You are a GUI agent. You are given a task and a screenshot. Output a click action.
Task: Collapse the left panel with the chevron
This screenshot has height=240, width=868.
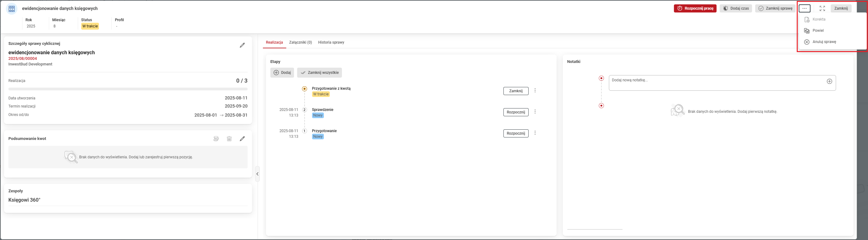pos(257,174)
